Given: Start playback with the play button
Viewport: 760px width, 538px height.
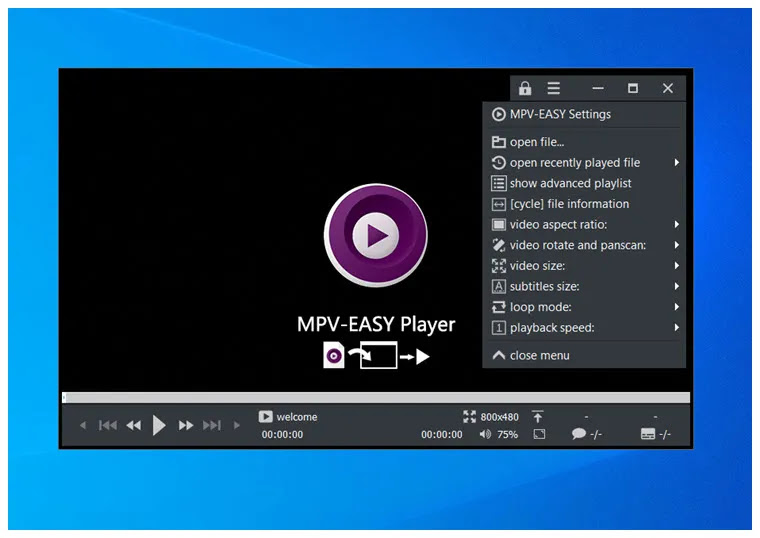Looking at the screenshot, I should click(x=158, y=426).
